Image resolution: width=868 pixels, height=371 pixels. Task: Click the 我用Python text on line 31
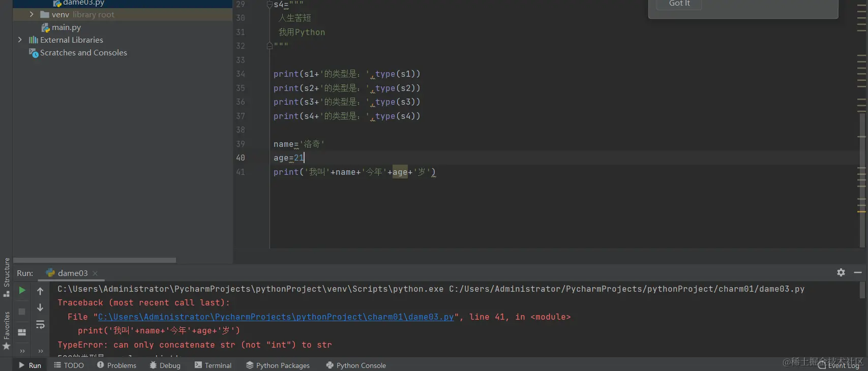point(302,32)
